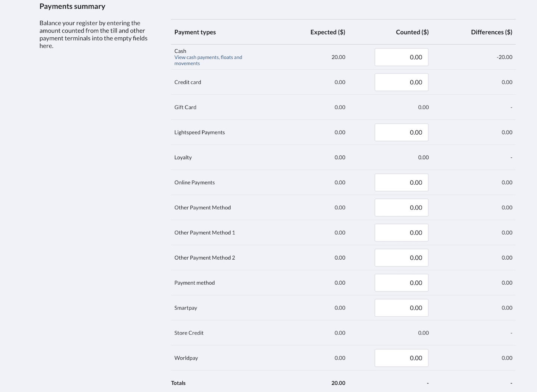Screen dimensions: 537x392
Task: Click the Credit card counted field
Action: (401, 82)
